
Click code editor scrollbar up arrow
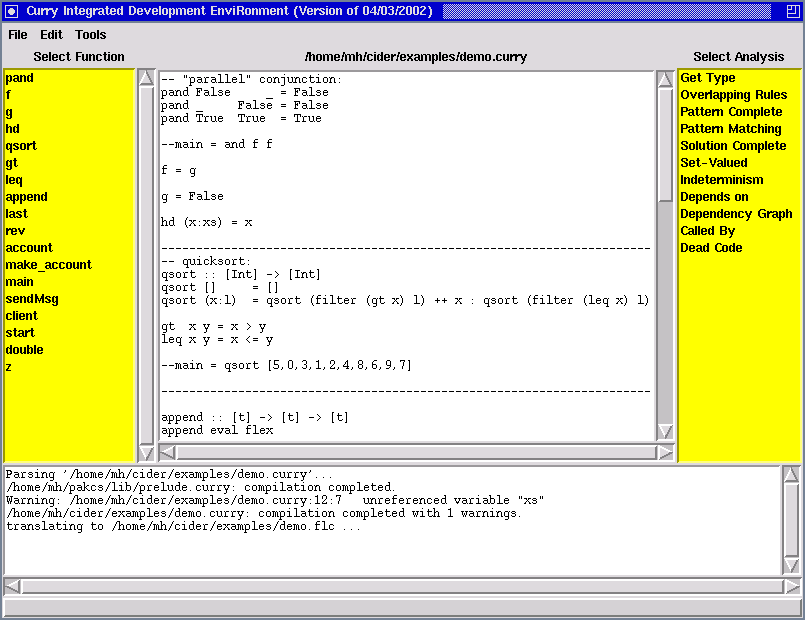[x=665, y=79]
